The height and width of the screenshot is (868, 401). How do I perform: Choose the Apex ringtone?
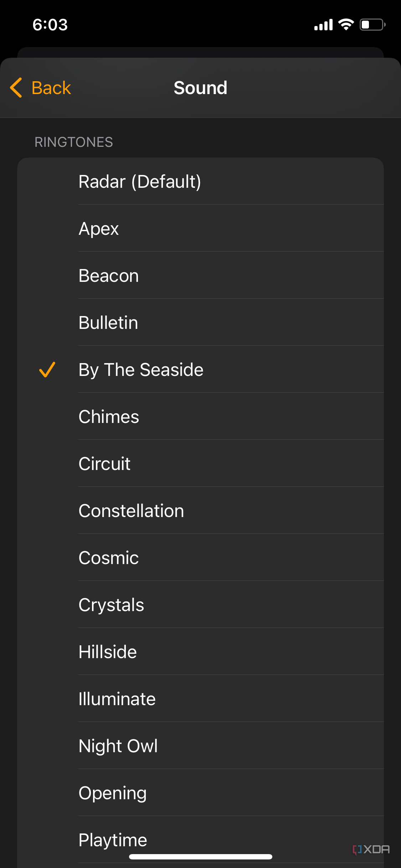point(99,229)
